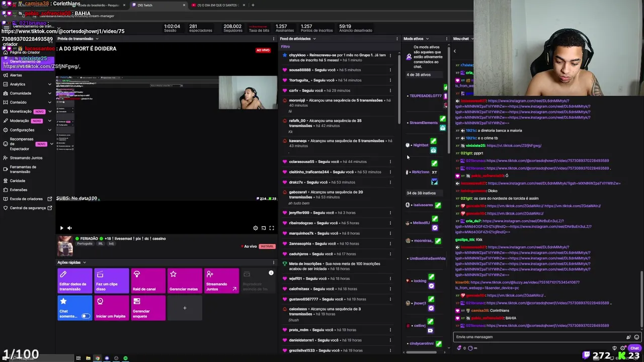The image size is (644, 362).
Task: Start a Raid de canal
Action: (148, 281)
